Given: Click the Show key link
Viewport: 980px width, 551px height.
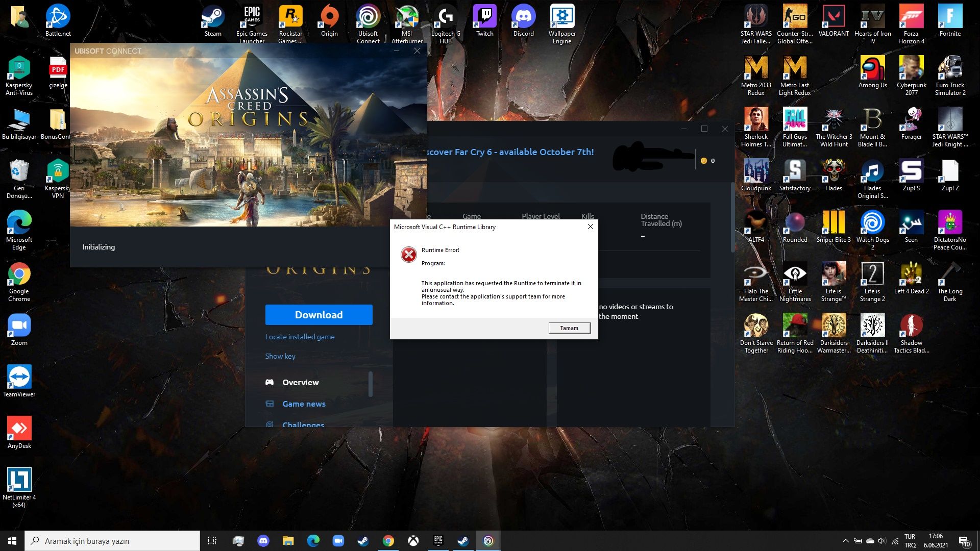Looking at the screenshot, I should [x=280, y=356].
